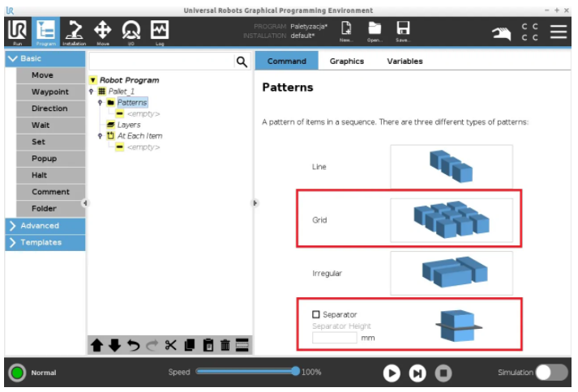
Task: Open the Log tab icon
Action: [159, 32]
